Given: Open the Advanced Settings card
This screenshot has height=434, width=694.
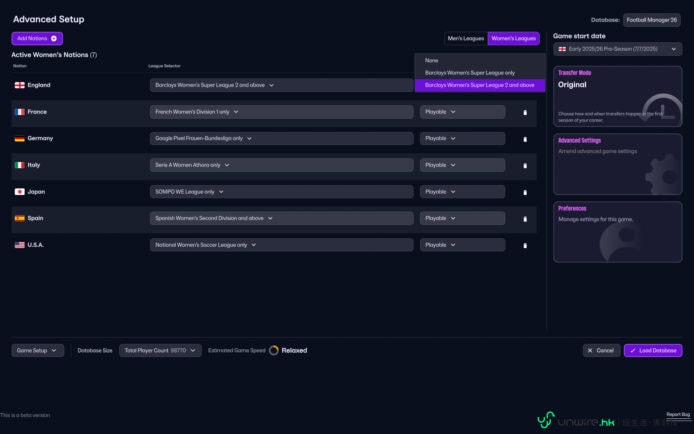Looking at the screenshot, I should (x=617, y=164).
